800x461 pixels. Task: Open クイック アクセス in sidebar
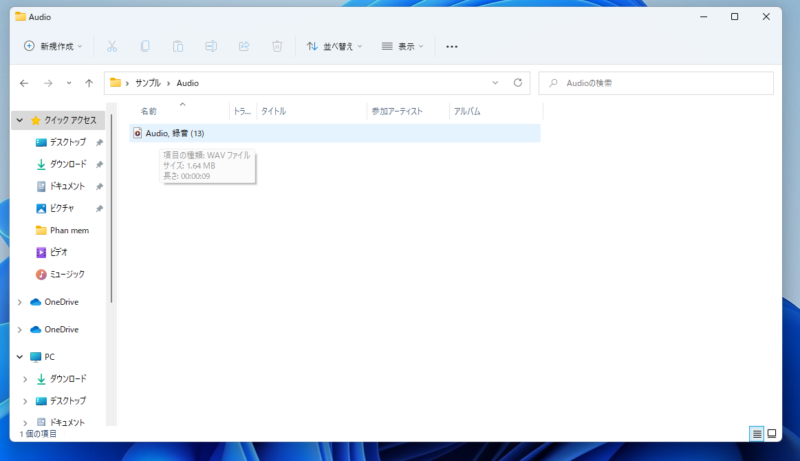coord(70,120)
